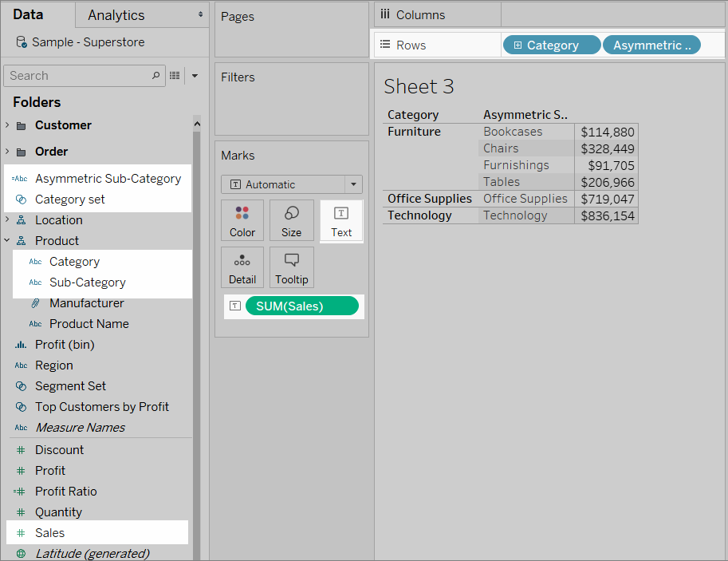Collapse the Product hierarchy

(x=7, y=240)
